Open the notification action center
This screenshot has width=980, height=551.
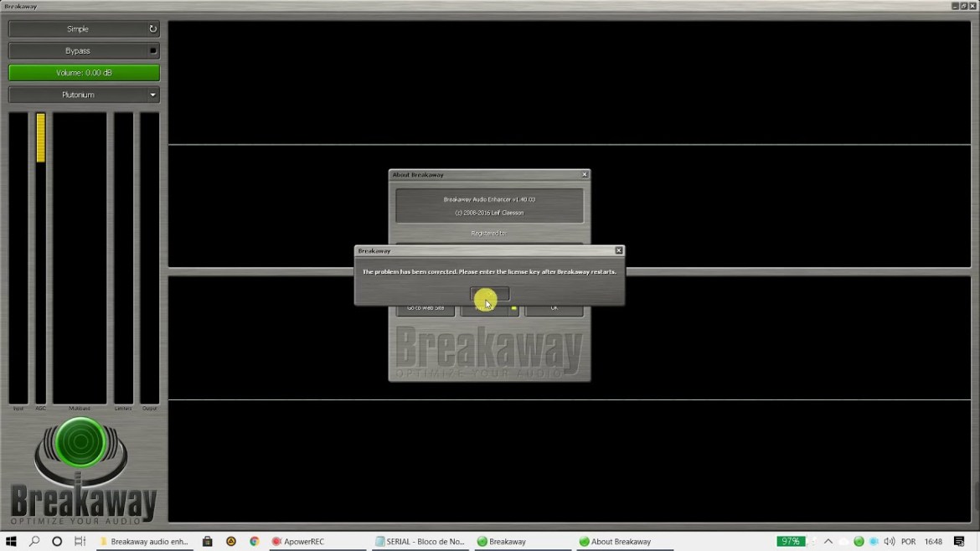point(960,542)
